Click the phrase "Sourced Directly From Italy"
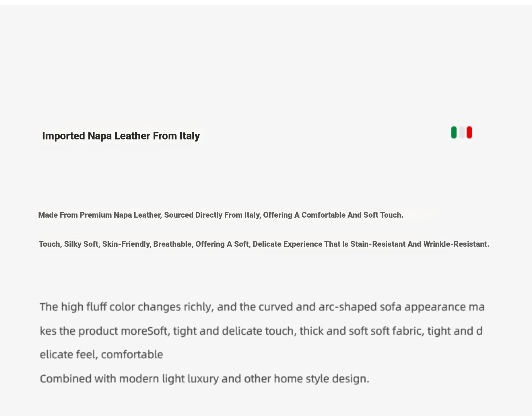This screenshot has height=416, width=532. point(212,215)
